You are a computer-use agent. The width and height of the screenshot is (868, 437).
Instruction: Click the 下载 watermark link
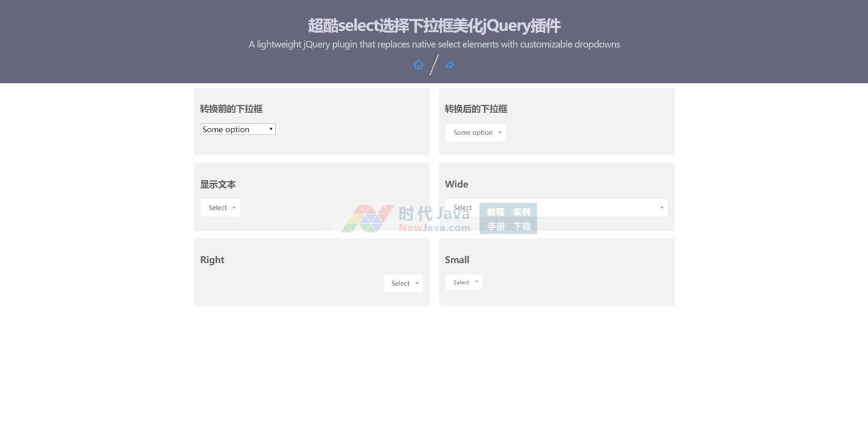[x=521, y=226]
